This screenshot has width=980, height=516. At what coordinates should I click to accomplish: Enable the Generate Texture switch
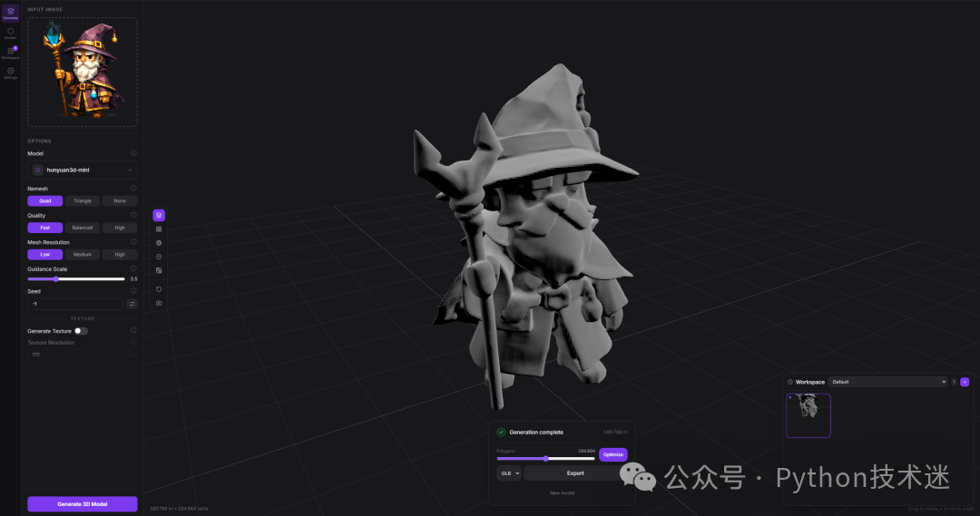[x=82, y=331]
